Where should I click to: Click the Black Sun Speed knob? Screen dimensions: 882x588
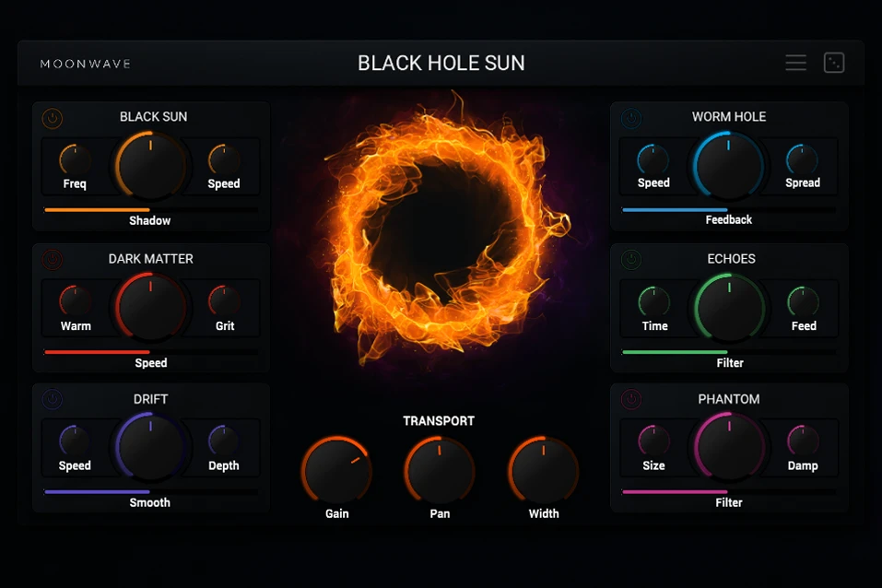(224, 159)
